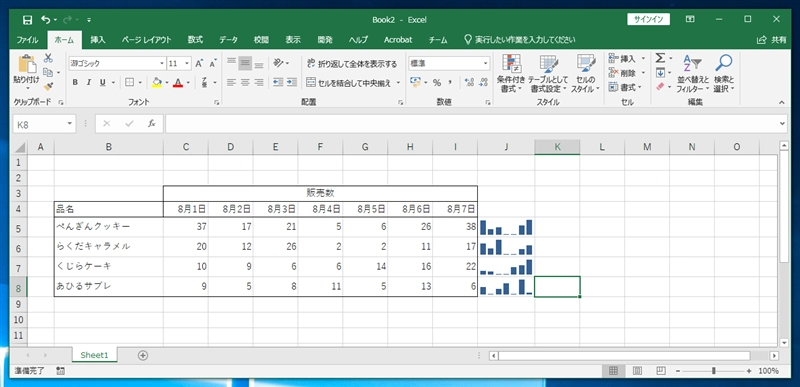Image resolution: width=800 pixels, height=387 pixels.
Task: Select column K header
Action: pyautogui.click(x=557, y=147)
